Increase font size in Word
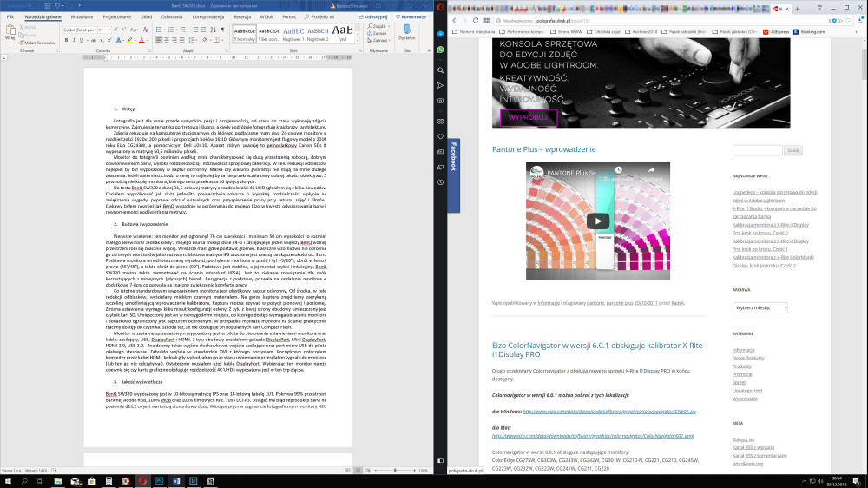Viewport: 868px width, 488px height. tap(115, 30)
